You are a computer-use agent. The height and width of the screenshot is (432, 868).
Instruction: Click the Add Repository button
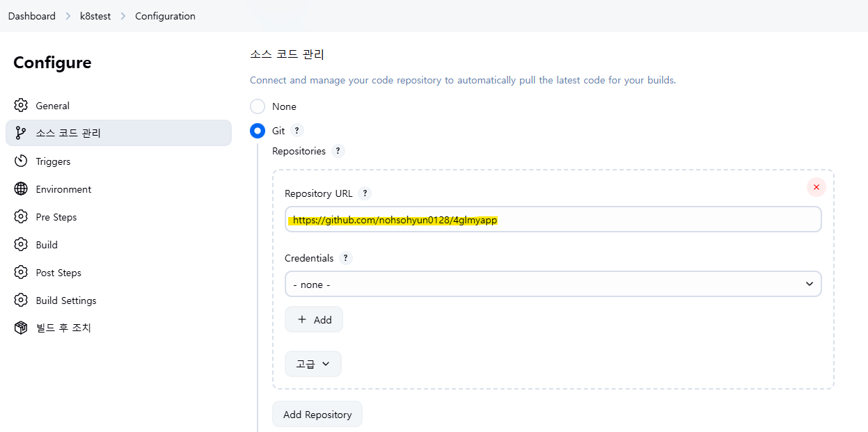pyautogui.click(x=317, y=415)
